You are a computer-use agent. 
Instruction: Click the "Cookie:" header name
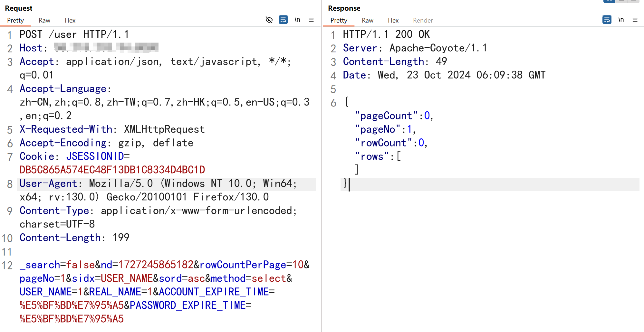(x=39, y=156)
